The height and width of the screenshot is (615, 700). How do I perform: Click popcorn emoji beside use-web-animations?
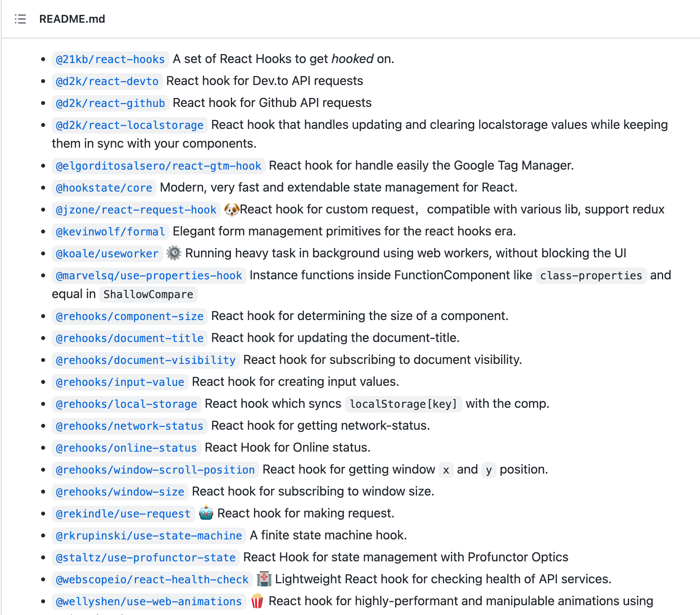[x=257, y=601]
